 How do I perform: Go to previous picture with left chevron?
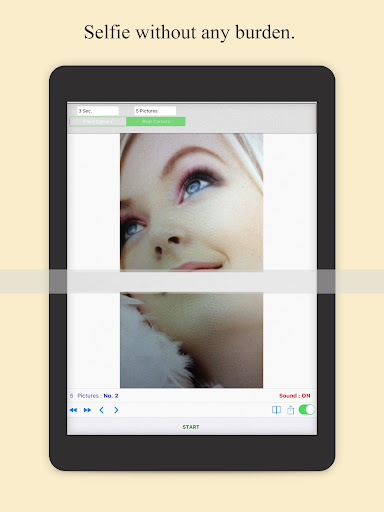102,410
